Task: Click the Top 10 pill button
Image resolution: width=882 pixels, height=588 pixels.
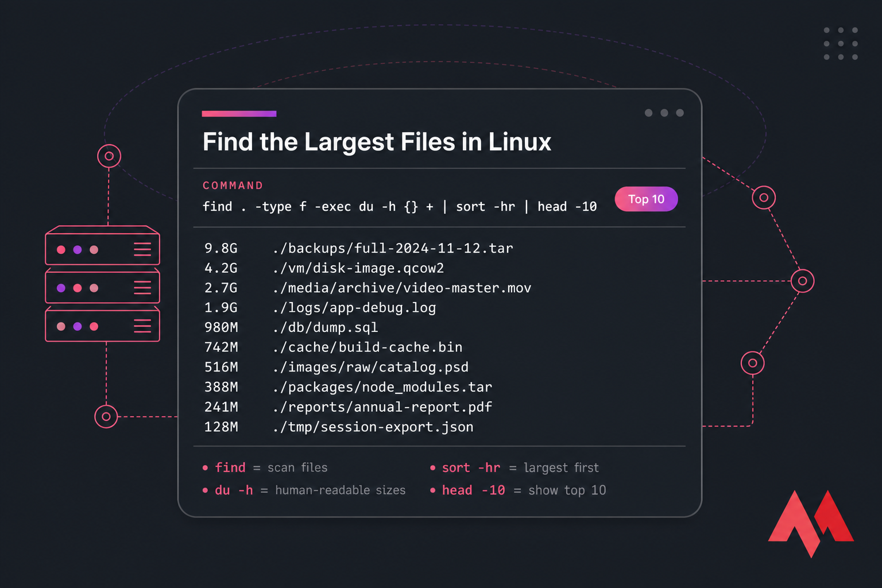Action: (x=646, y=199)
